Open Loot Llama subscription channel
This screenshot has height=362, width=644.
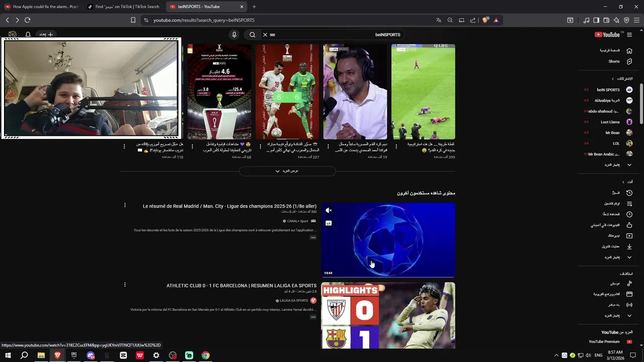609,122
